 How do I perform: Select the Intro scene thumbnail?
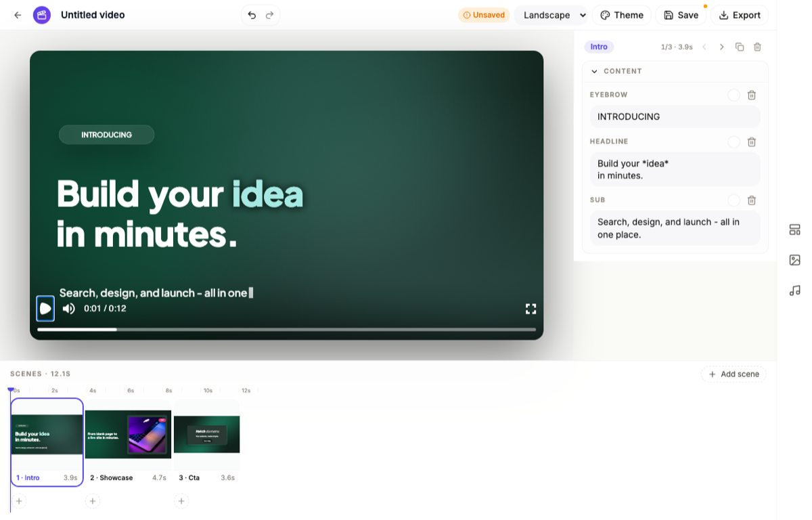pos(47,435)
